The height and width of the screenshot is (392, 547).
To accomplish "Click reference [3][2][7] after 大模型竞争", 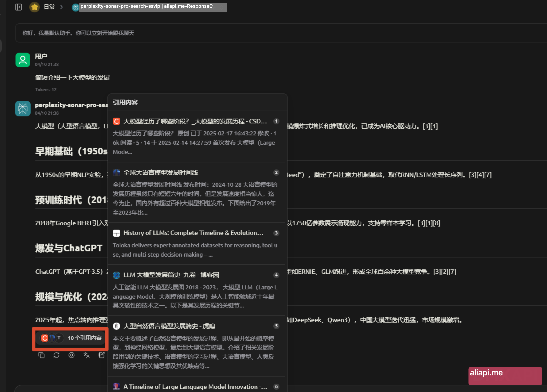I will pos(445,272).
